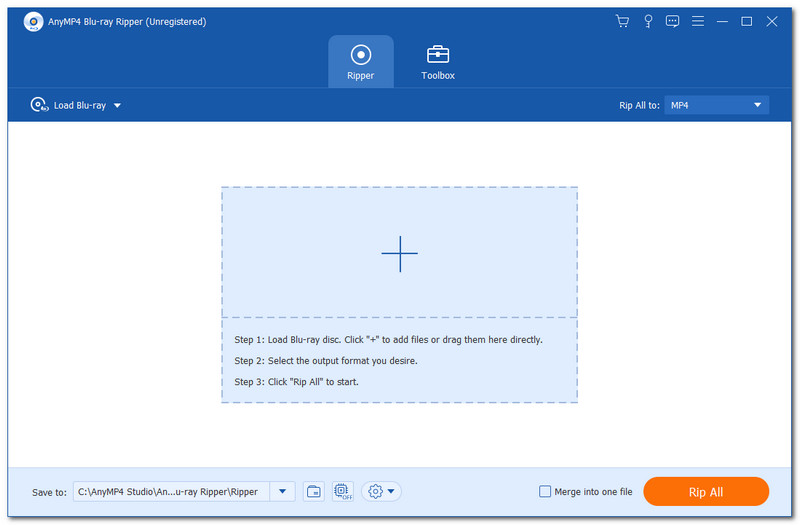The image size is (800, 525).
Task: Switch to the Toolbox tab
Action: (438, 61)
